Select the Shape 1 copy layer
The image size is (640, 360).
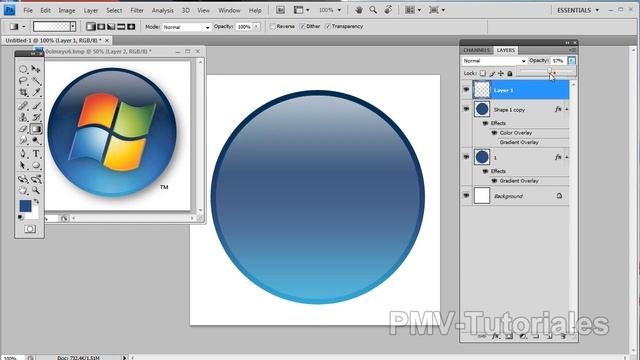tap(515, 109)
